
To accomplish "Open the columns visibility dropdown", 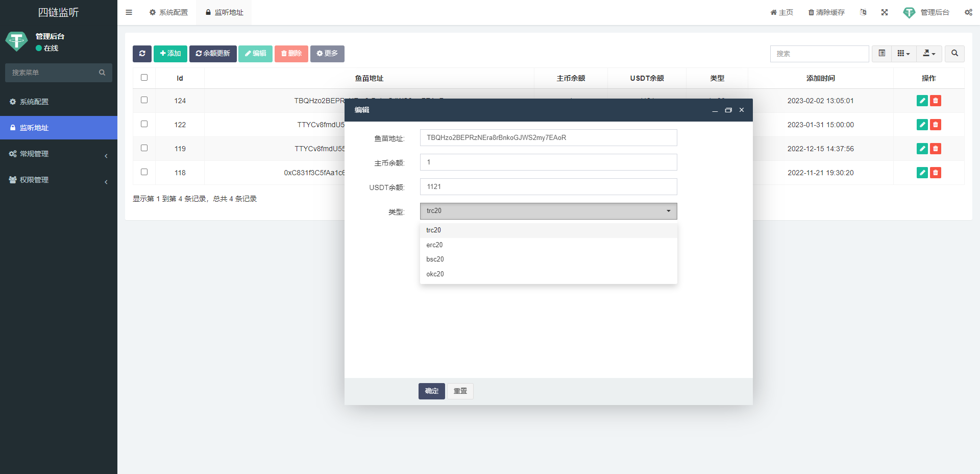I will pyautogui.click(x=903, y=54).
